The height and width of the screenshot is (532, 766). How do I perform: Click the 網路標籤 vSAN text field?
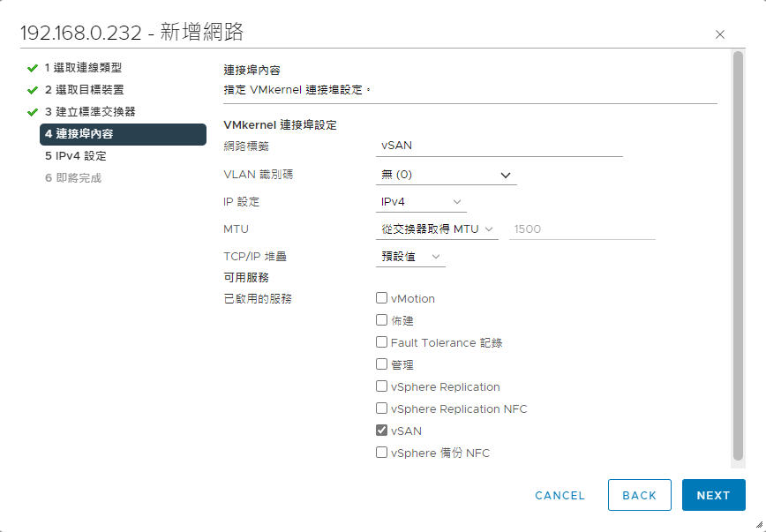tap(499, 146)
